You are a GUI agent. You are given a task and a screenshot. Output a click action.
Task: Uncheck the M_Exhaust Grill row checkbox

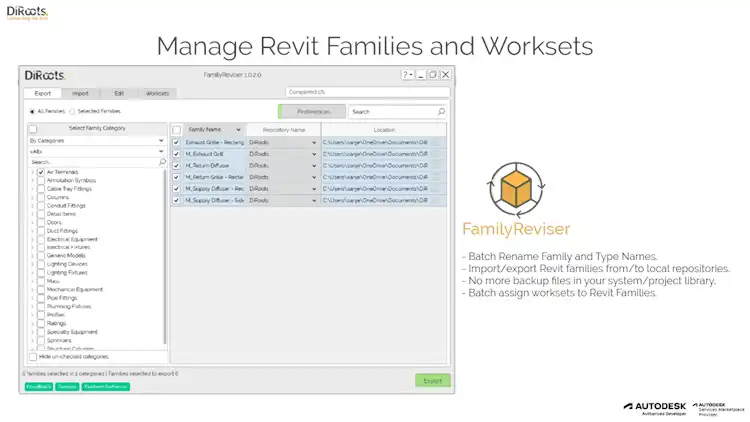pyautogui.click(x=176, y=154)
